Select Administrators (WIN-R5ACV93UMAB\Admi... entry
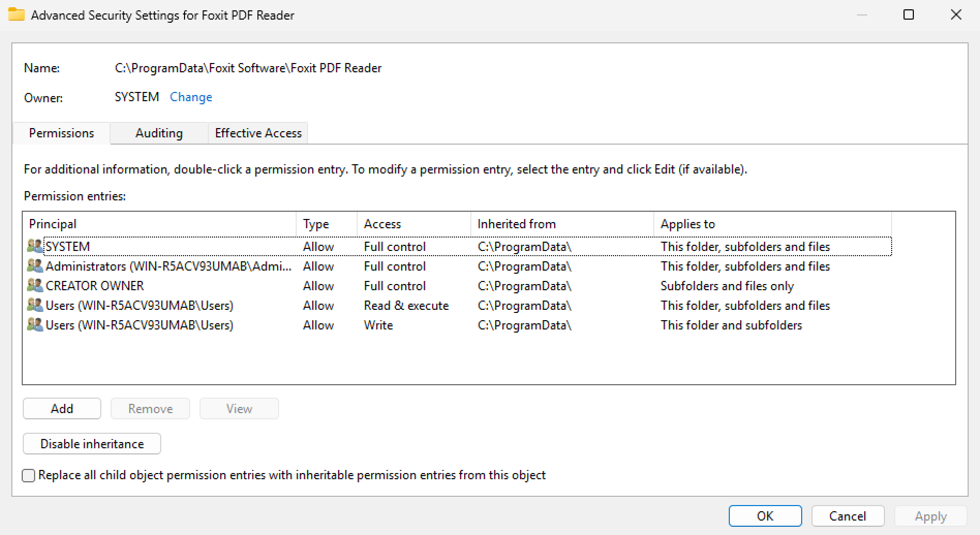The image size is (980, 535). 169,266
